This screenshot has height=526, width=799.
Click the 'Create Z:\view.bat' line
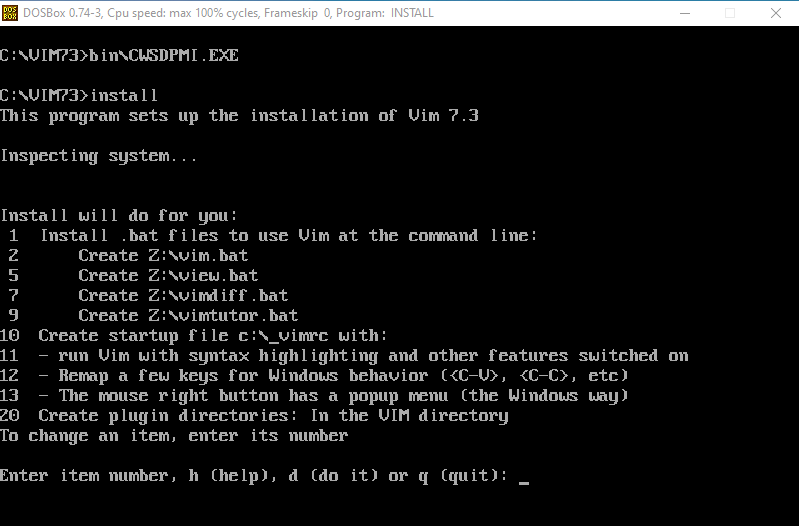click(x=168, y=276)
